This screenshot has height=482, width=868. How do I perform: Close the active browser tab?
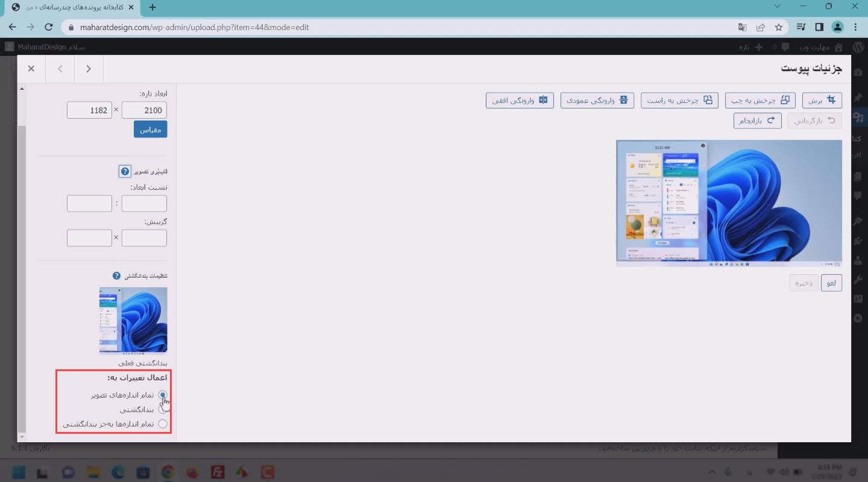point(131,7)
